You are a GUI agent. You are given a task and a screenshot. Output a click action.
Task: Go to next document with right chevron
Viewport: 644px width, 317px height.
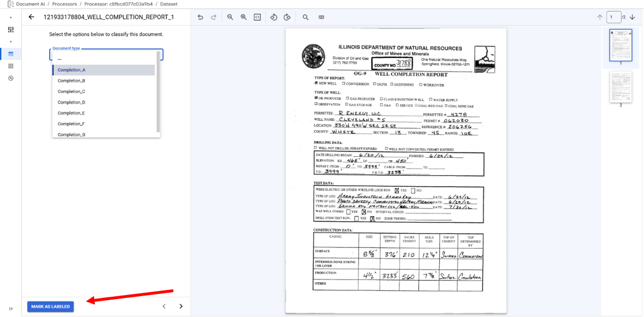[x=181, y=307]
